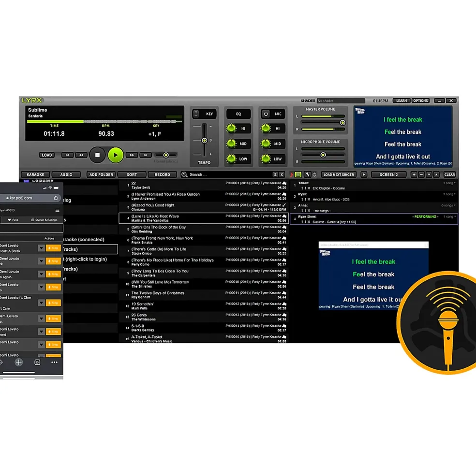The height and width of the screenshot is (476, 476).
Task: Switch to the KARAOKE tab
Action: pyautogui.click(x=35, y=174)
